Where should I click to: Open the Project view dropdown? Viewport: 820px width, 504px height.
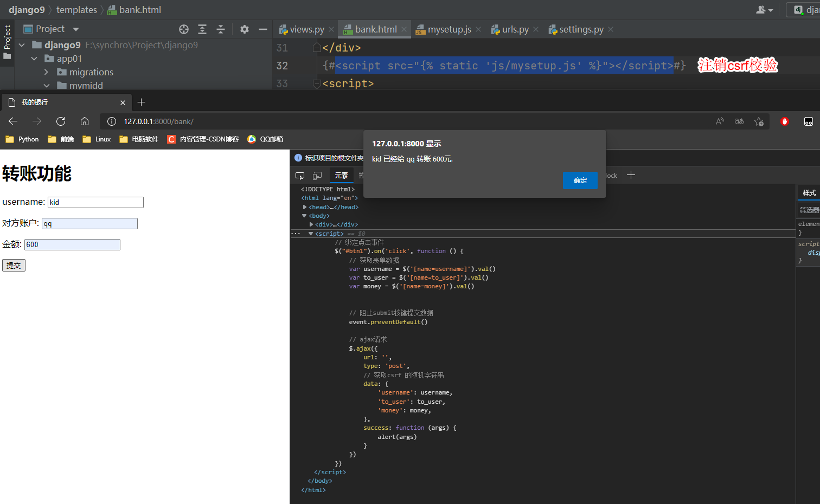(76, 29)
